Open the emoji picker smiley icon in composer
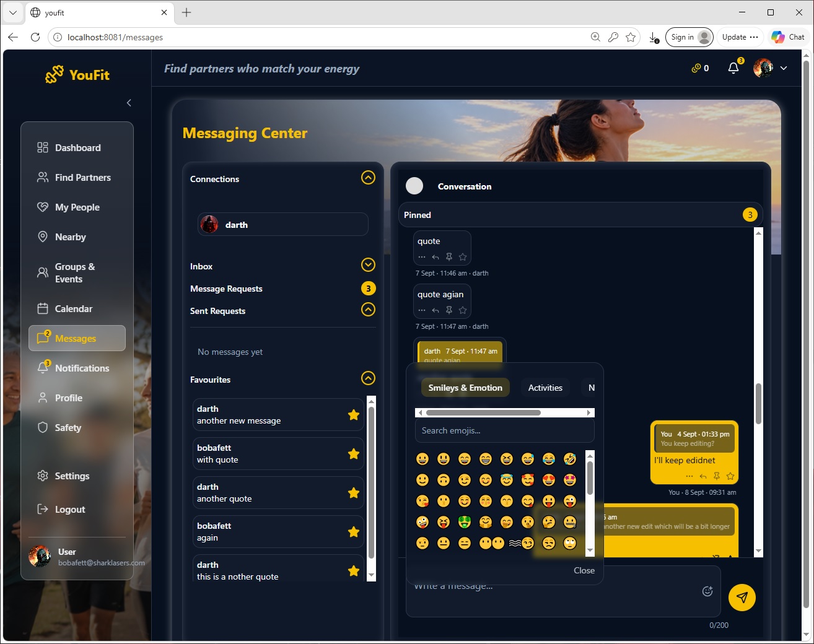Viewport: 814px width, 644px height. tap(707, 591)
